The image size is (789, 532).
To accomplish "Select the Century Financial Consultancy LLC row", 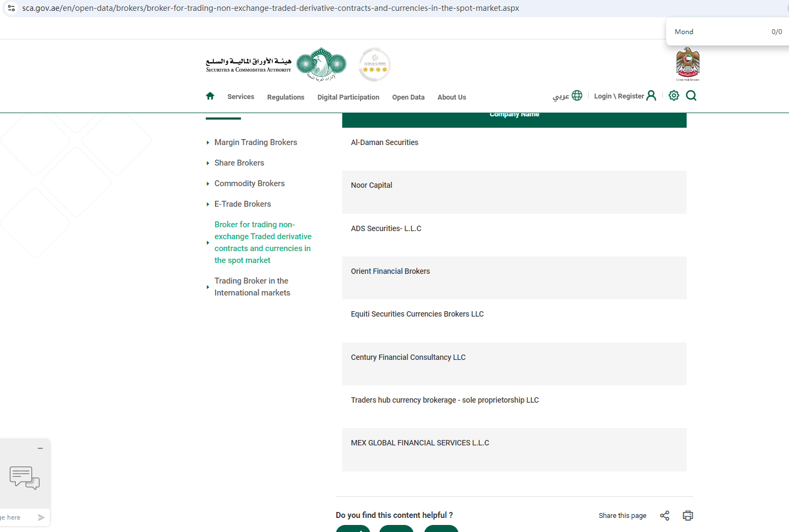I will [x=514, y=364].
